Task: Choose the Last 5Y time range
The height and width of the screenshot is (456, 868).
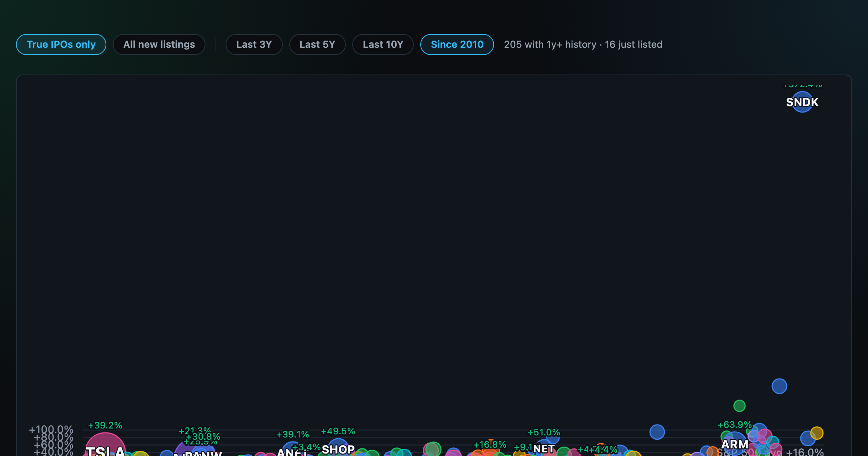Action: click(317, 45)
